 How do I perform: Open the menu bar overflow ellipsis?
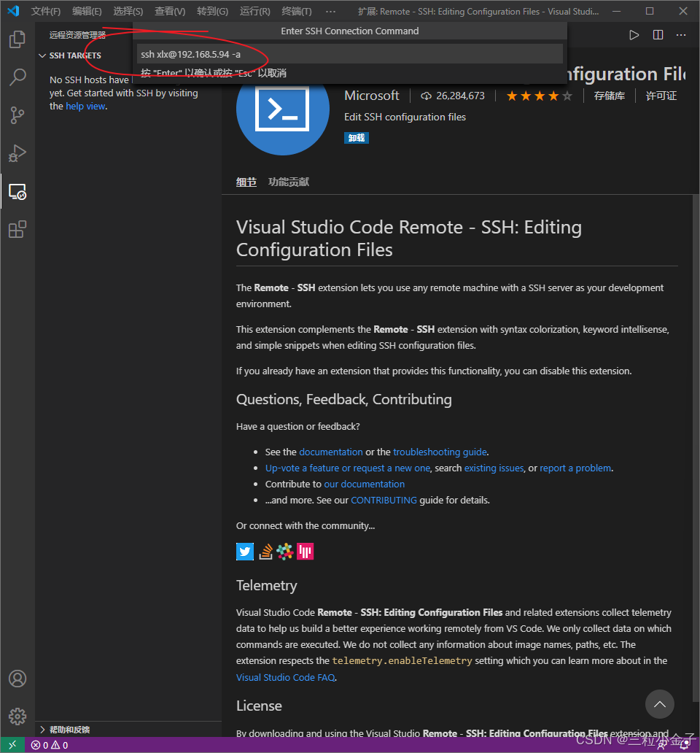[x=330, y=11]
